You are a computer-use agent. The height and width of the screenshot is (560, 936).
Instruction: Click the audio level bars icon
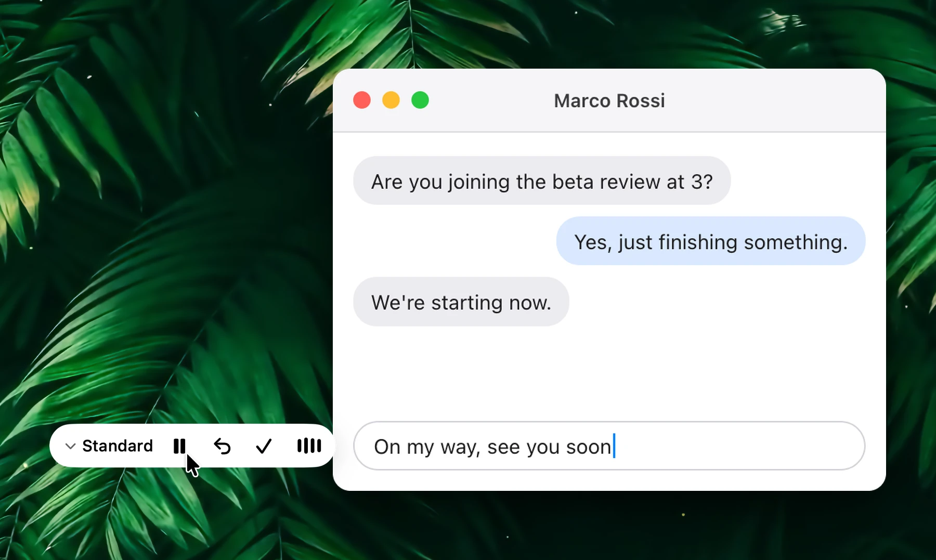pos(309,446)
